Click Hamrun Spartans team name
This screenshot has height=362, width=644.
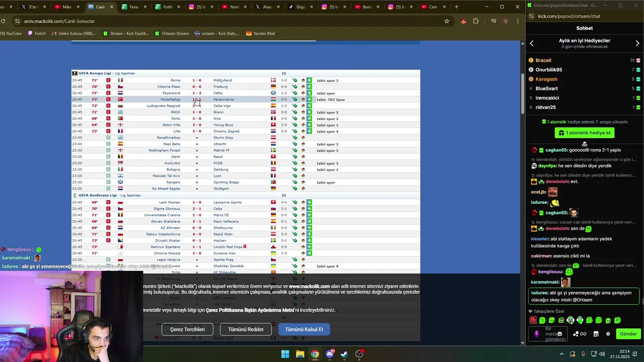point(165,247)
